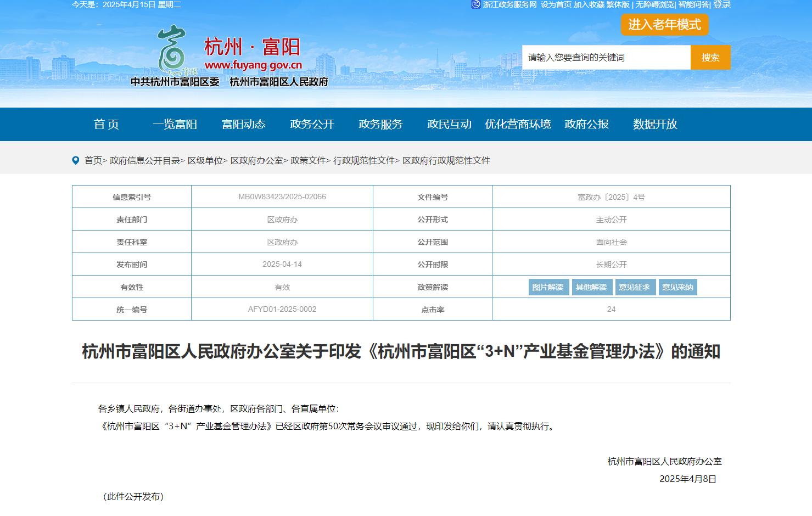Click the click-rate value 24
Screen dimensions: 812x516
pyautogui.click(x=611, y=309)
